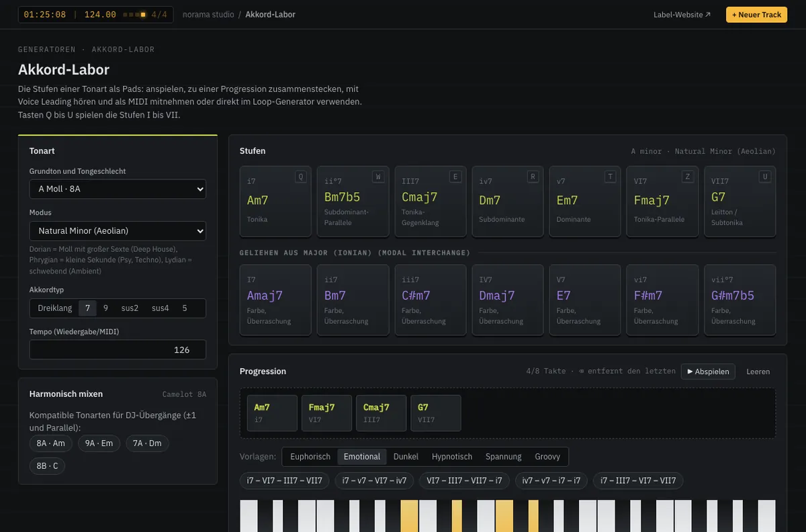Switch to Emotional template tab
Screen dimensions: 806x532
[362, 457]
